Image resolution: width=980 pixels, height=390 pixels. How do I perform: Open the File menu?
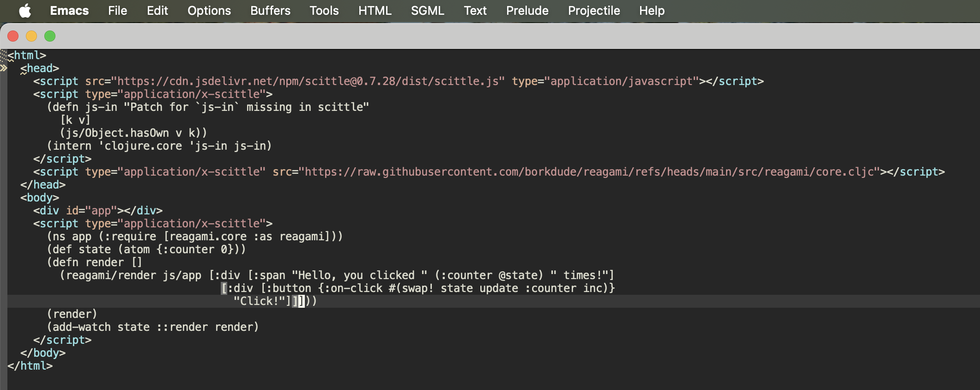[x=117, y=11]
